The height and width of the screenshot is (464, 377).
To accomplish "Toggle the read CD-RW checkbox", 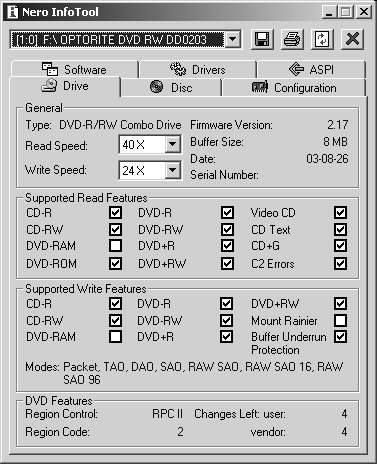I will pos(115,229).
